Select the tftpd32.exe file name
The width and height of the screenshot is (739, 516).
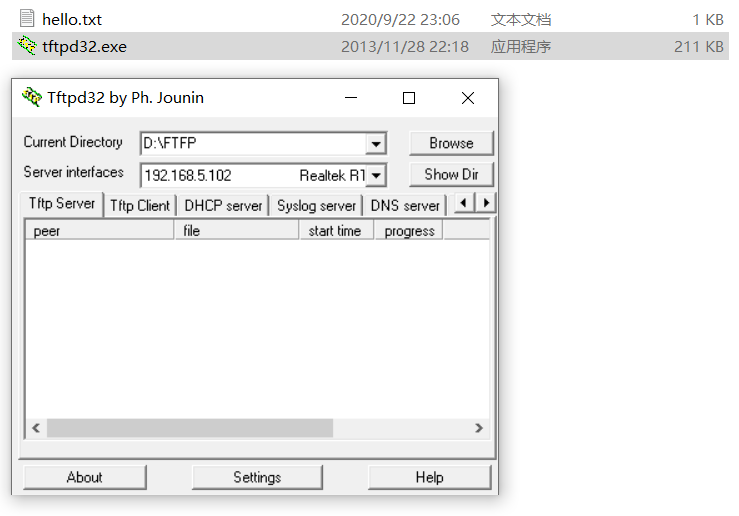(84, 47)
